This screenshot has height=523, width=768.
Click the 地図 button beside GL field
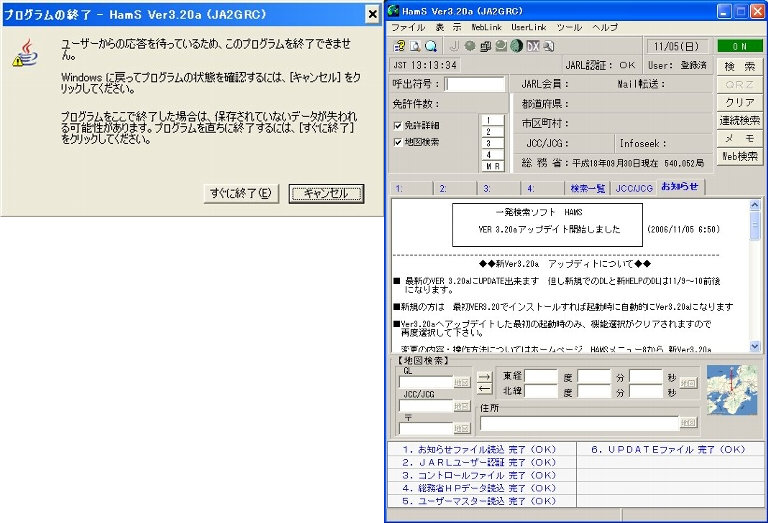click(462, 382)
